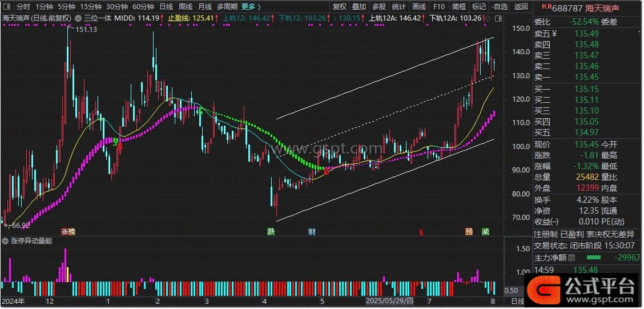Expand the 更多 periods dropdown
The height and width of the screenshot is (309, 644).
[251, 7]
